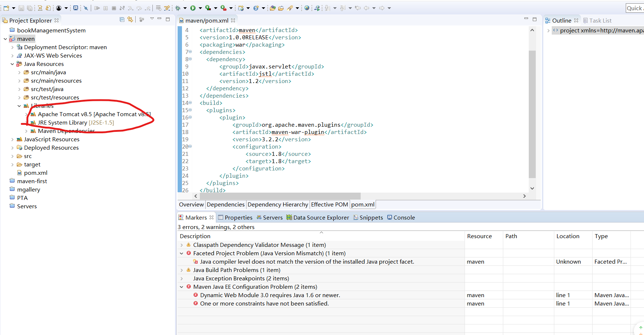Viewport: 644px width, 335px height.
Task: Open the internal Web Browser globe icon
Action: (307, 8)
